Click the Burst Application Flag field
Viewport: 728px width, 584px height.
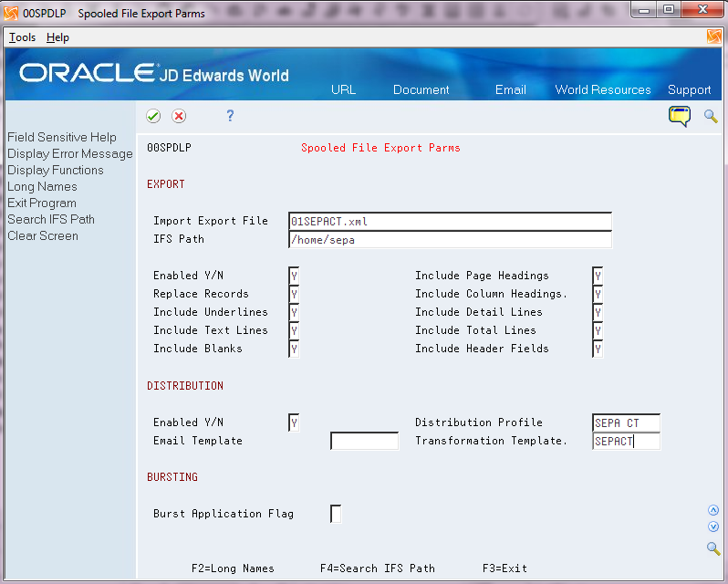[x=336, y=514]
